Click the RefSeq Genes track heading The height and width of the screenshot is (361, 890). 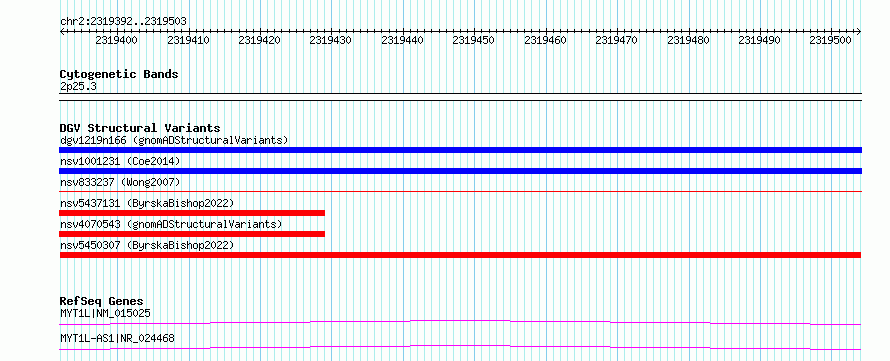tap(102, 301)
